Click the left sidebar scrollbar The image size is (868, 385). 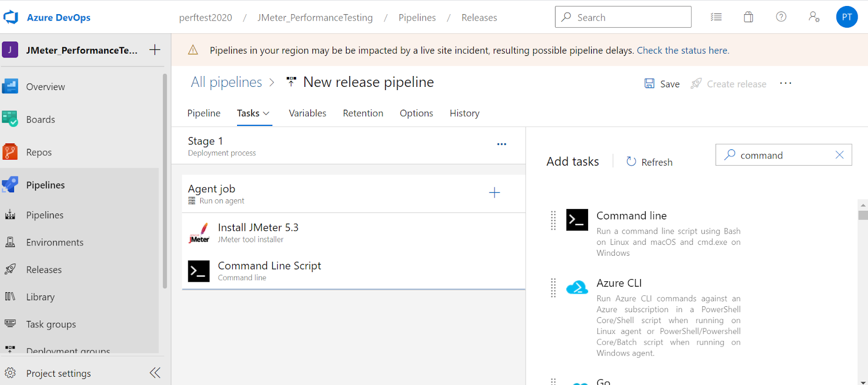(x=165, y=181)
